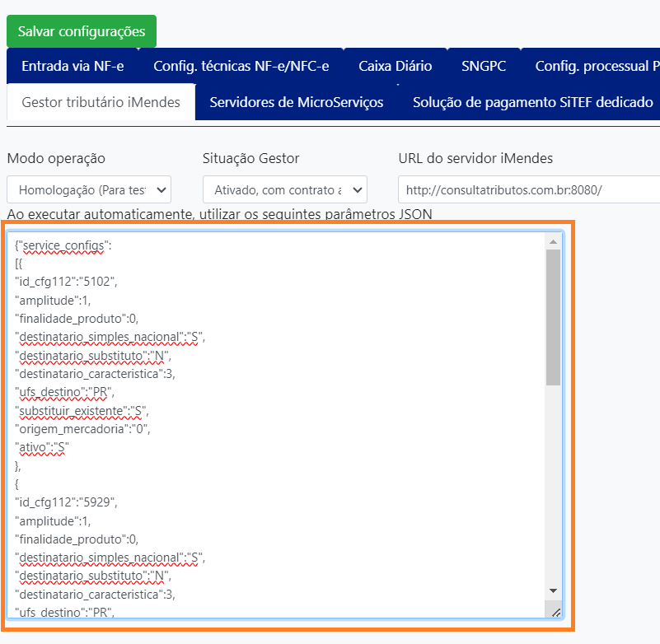Open the Config. processual tab
Viewport: 660px width, 644px height.
[597, 66]
